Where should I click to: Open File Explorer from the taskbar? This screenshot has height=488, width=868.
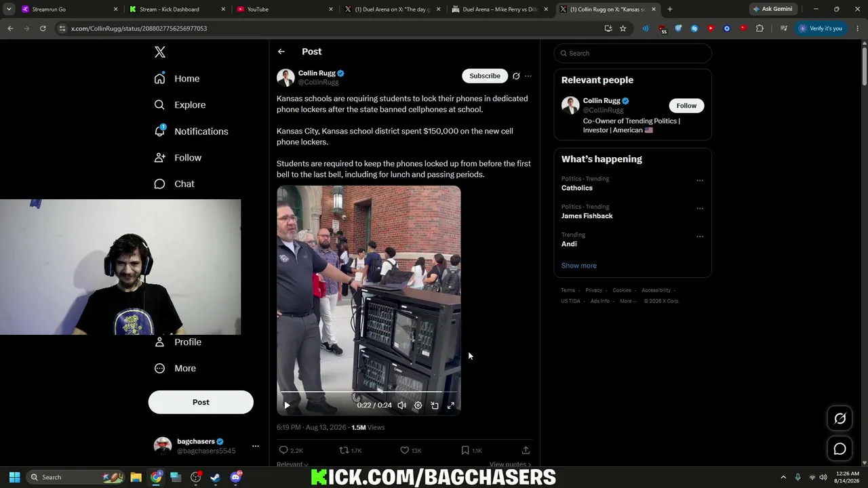click(136, 477)
